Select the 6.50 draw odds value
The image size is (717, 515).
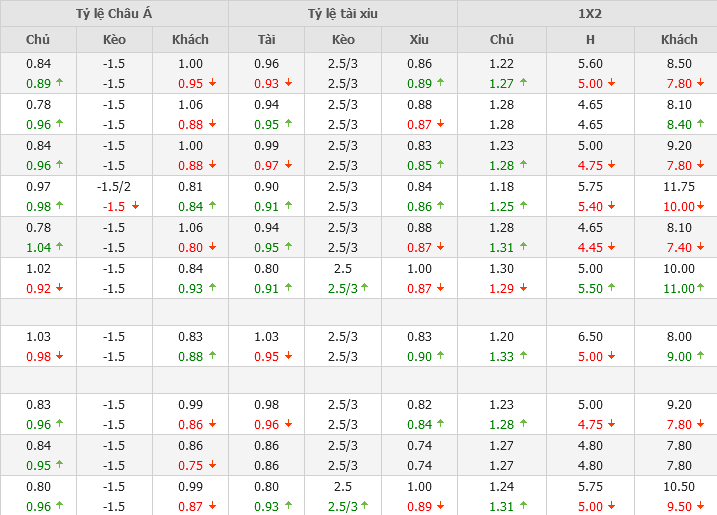click(590, 337)
